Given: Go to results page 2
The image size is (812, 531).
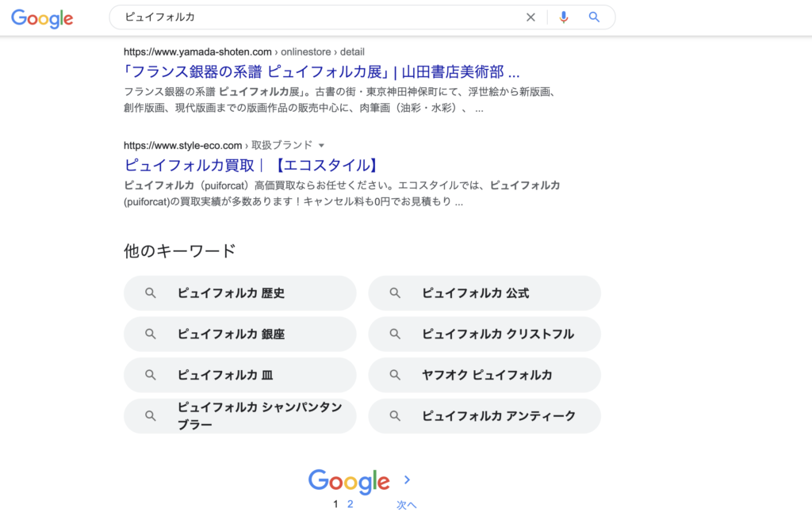Looking at the screenshot, I should (x=350, y=504).
